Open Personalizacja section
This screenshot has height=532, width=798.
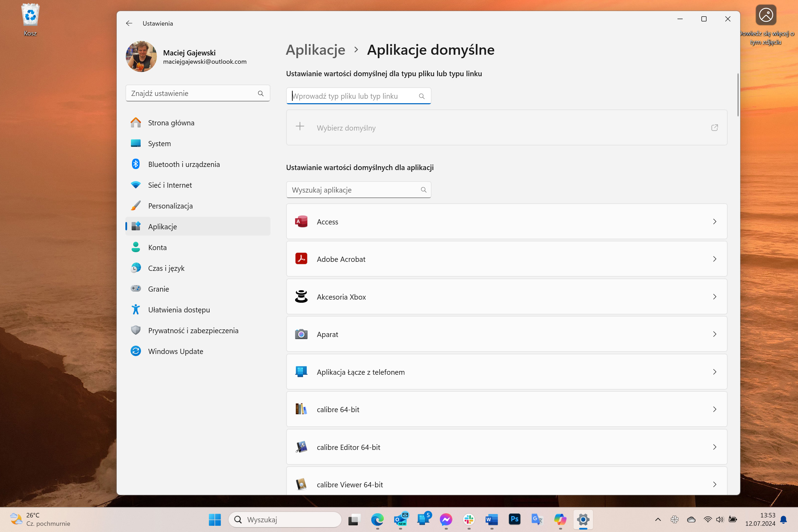[x=198, y=206]
